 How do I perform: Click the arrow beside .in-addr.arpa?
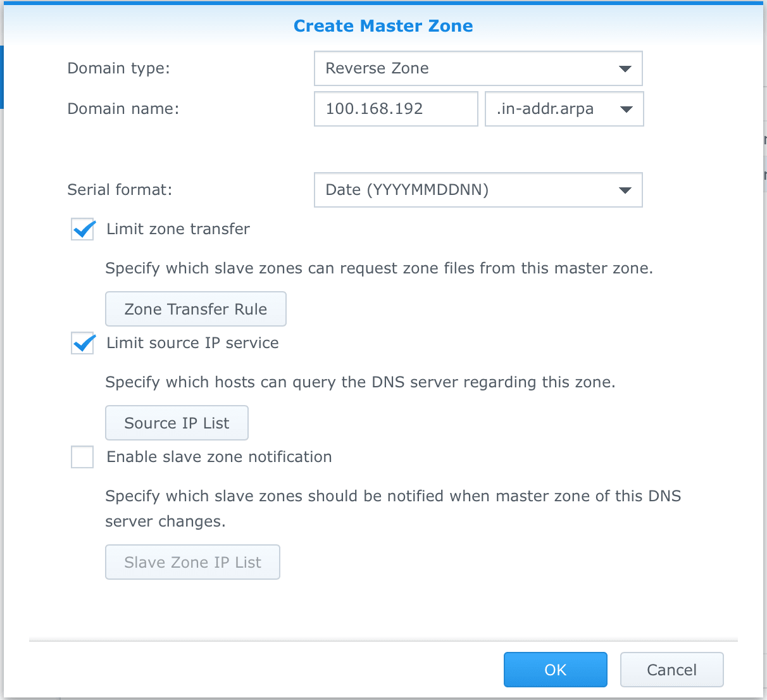click(x=626, y=109)
